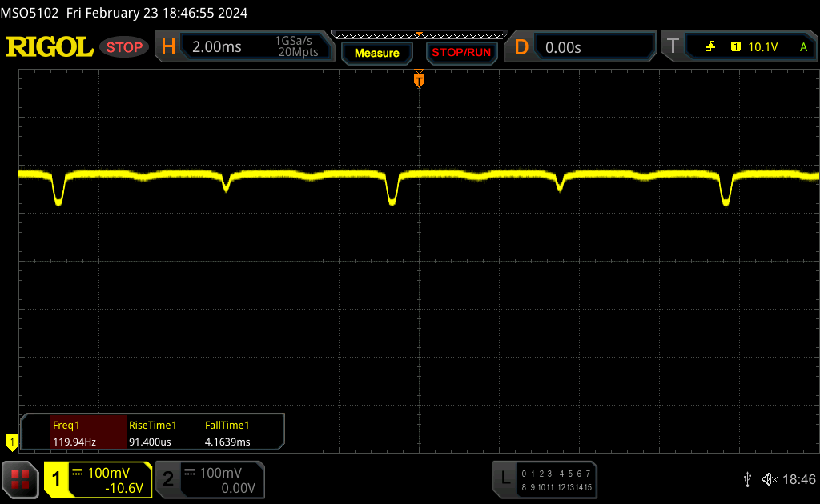Click channel 1 100mV scale value
Viewport: 820px width, 504px height.
point(108,473)
